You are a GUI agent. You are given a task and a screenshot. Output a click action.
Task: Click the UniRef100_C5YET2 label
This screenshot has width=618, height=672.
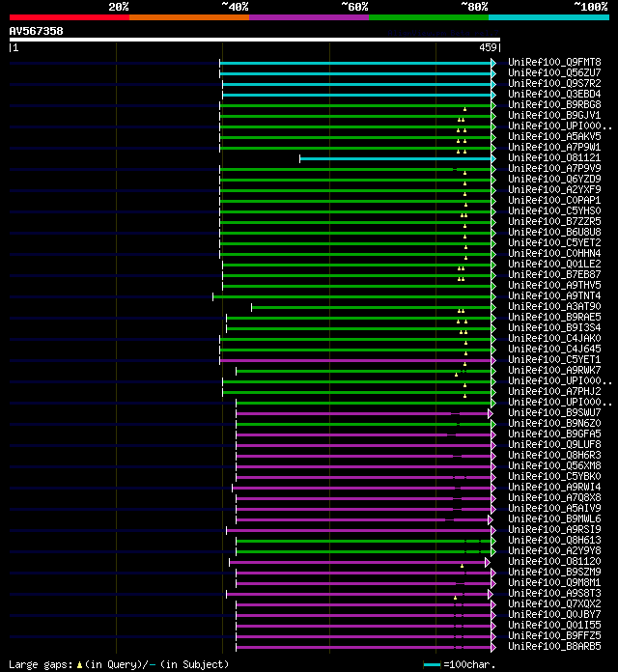(x=554, y=243)
